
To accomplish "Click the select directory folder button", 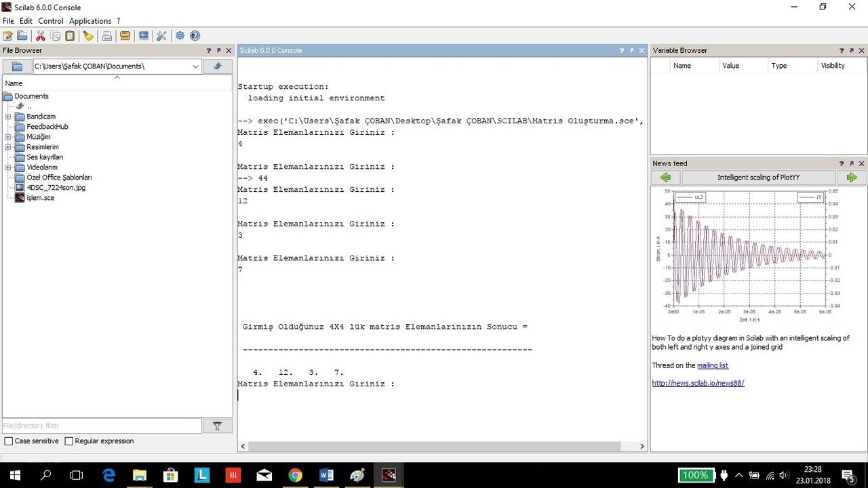I will pos(17,66).
